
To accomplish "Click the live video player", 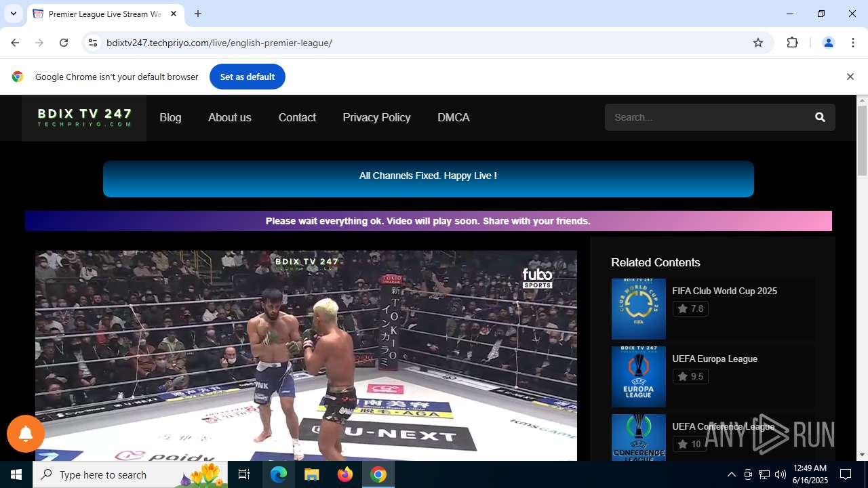I will click(306, 356).
